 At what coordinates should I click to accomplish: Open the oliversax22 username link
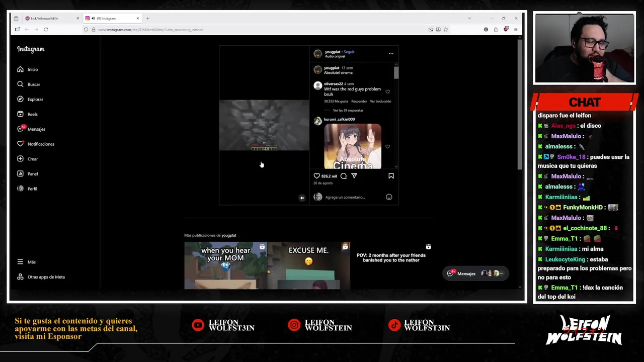tap(333, 84)
